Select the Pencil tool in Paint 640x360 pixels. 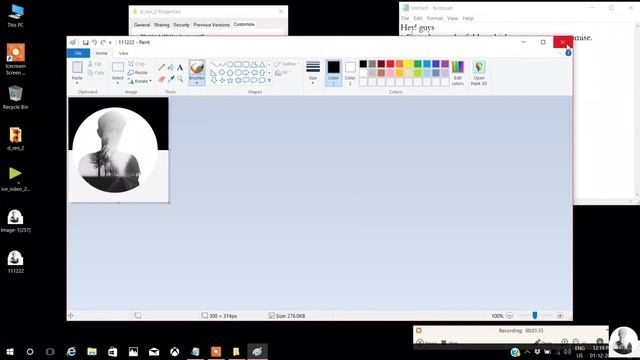pyautogui.click(x=162, y=67)
